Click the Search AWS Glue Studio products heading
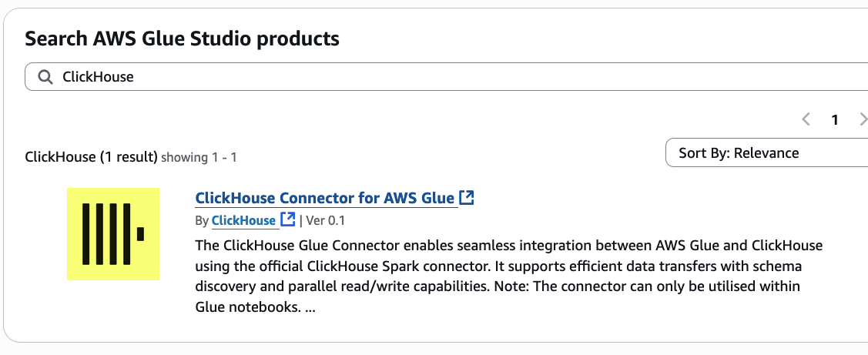 click(182, 38)
